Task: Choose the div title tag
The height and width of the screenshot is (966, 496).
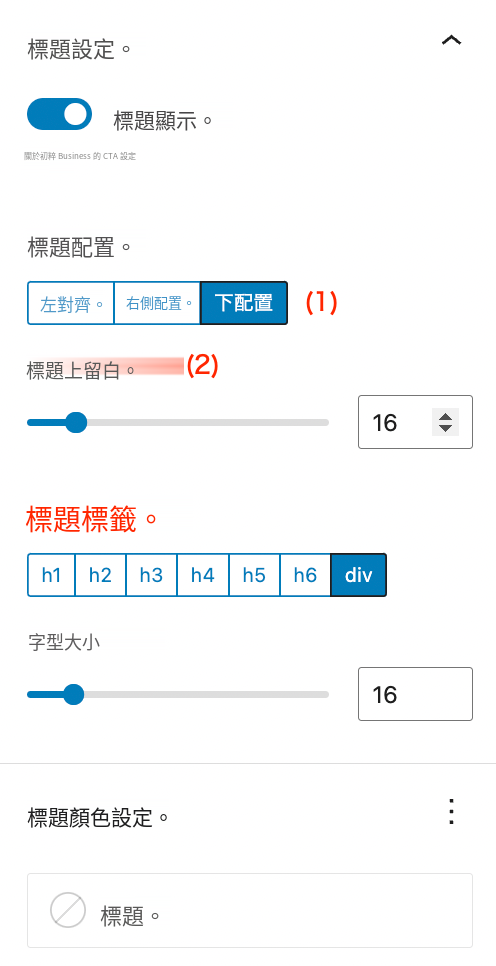Action: 359,575
